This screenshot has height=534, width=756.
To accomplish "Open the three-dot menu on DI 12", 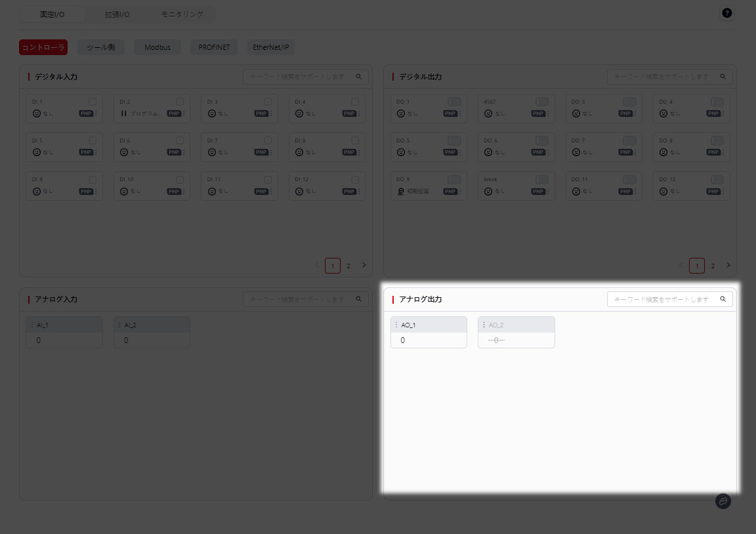I will tap(359, 192).
